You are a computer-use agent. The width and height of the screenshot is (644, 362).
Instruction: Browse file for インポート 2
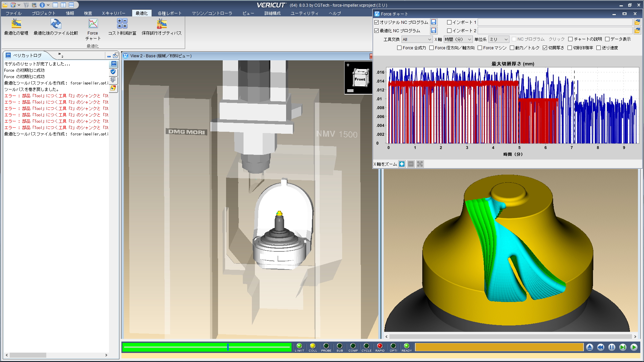tap(637, 31)
